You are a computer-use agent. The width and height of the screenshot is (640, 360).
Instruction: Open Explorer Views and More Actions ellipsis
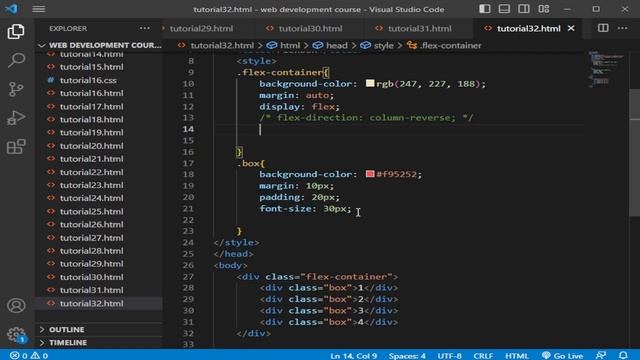(x=144, y=28)
